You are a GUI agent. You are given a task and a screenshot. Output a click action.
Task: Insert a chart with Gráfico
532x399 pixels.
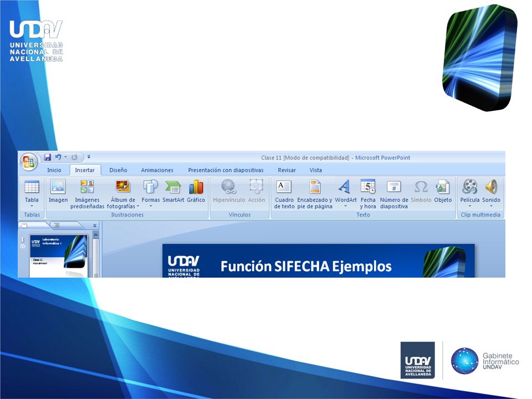point(196,191)
